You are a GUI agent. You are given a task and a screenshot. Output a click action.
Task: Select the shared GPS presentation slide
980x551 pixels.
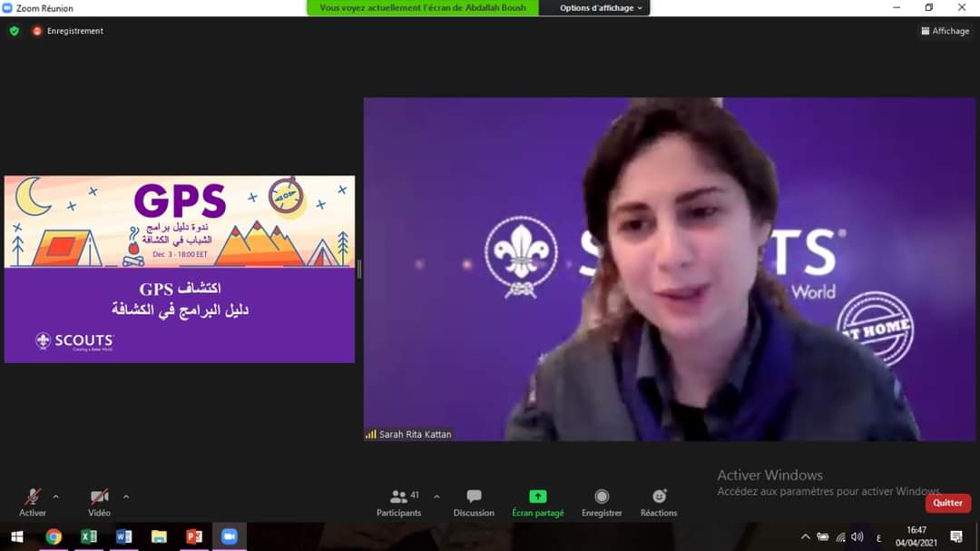[180, 269]
